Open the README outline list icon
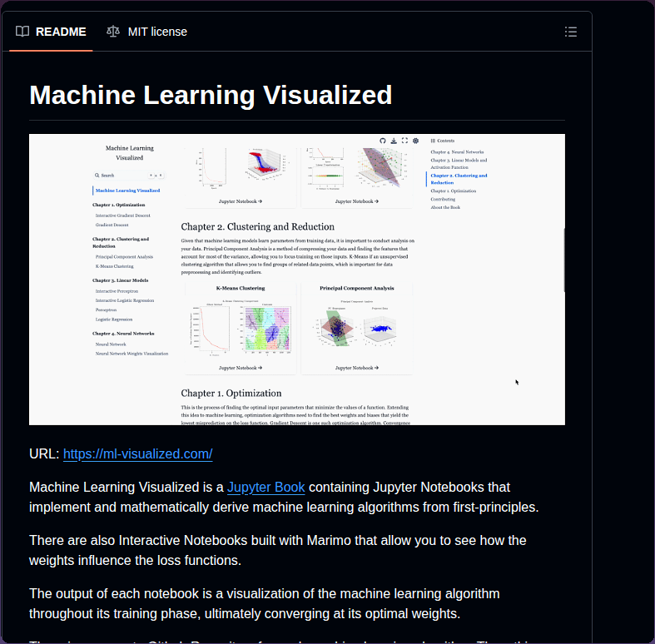Image resolution: width=655 pixels, height=644 pixels. pyautogui.click(x=571, y=32)
